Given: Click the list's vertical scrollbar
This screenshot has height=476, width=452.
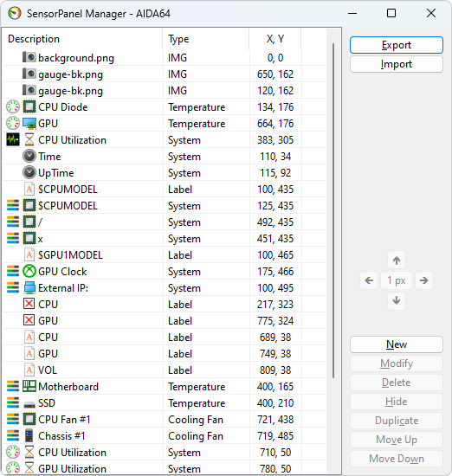Looking at the screenshot, I should [333, 210].
